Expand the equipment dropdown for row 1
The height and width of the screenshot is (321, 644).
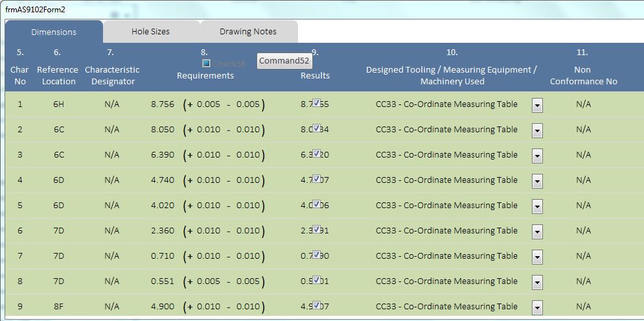(537, 106)
